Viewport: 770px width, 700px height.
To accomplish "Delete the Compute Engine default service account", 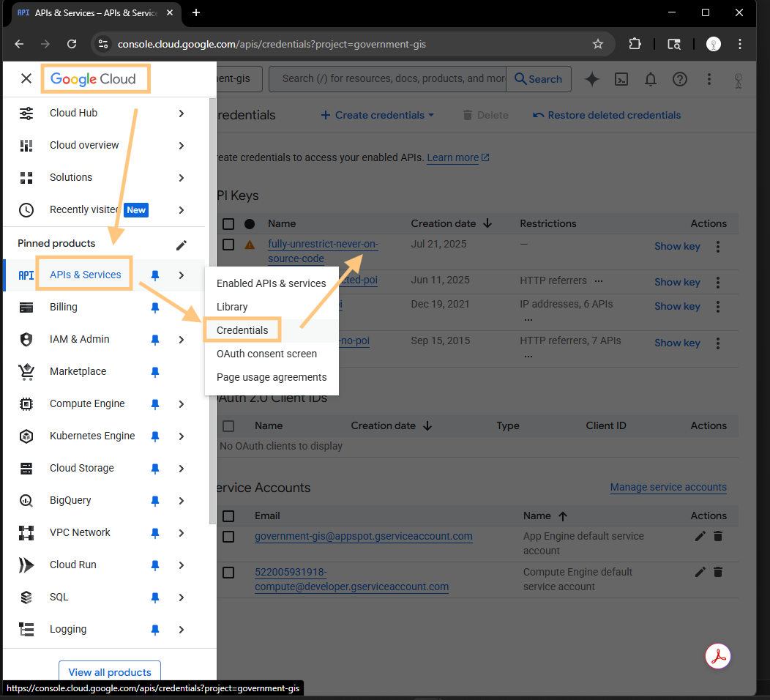I will coord(718,573).
